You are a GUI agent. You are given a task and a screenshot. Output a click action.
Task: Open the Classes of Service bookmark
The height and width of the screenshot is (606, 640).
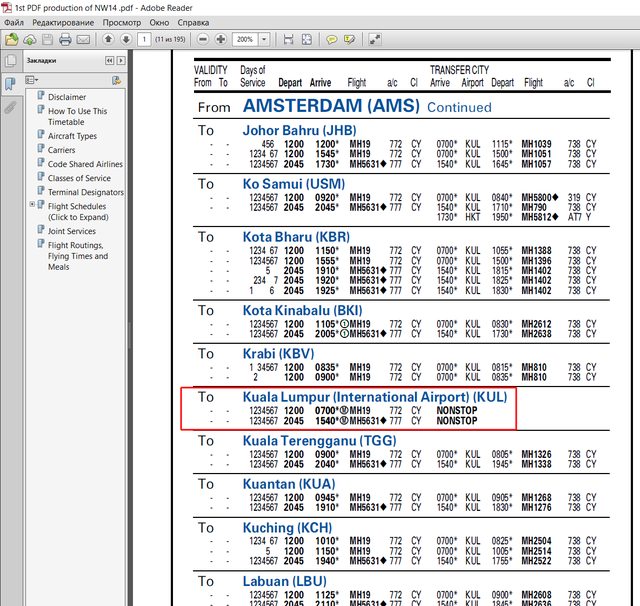click(79, 178)
